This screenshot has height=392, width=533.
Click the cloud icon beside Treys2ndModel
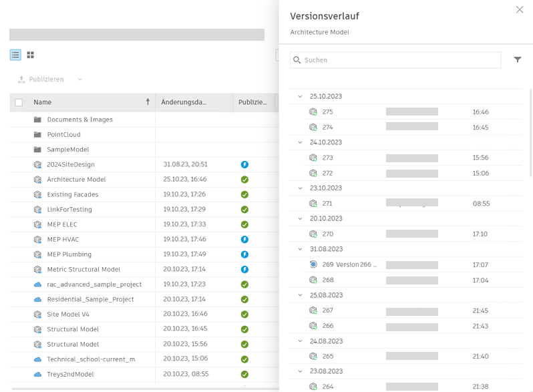coord(37,375)
